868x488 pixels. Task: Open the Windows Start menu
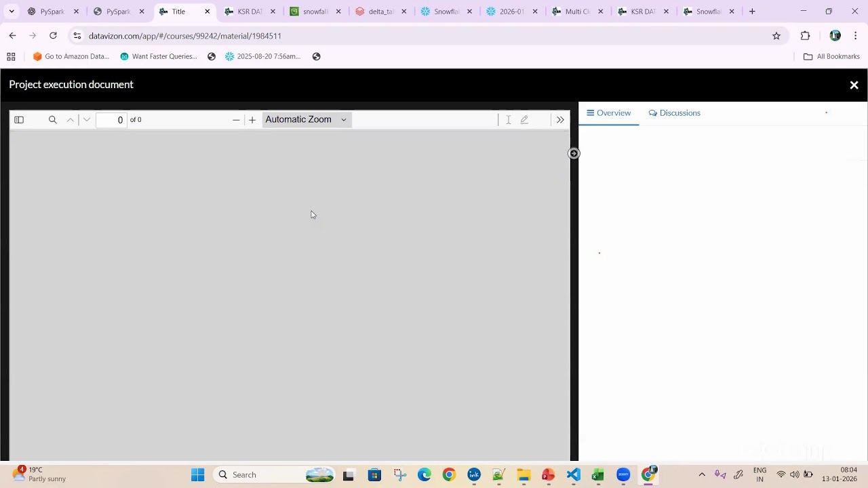click(197, 475)
